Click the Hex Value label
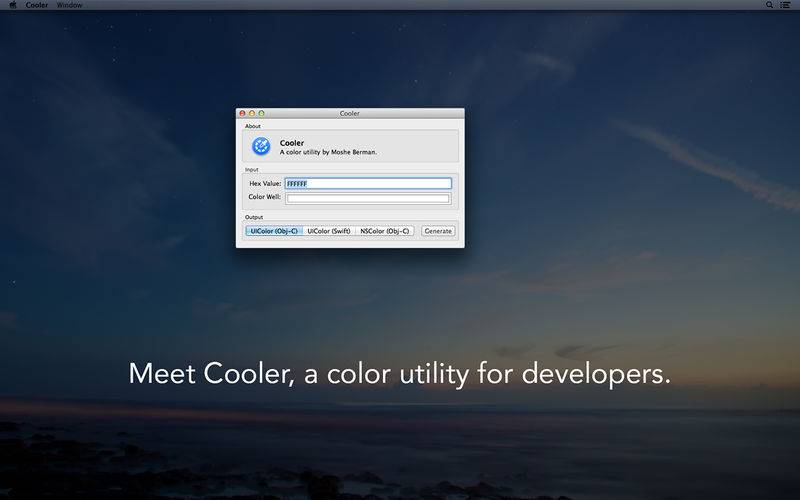Screen dimensions: 800x500 [265, 183]
